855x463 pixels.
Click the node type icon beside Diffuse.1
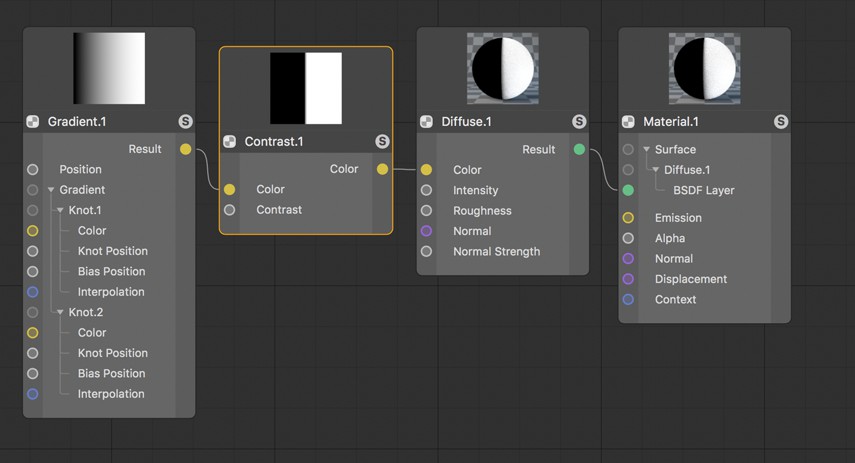point(426,122)
